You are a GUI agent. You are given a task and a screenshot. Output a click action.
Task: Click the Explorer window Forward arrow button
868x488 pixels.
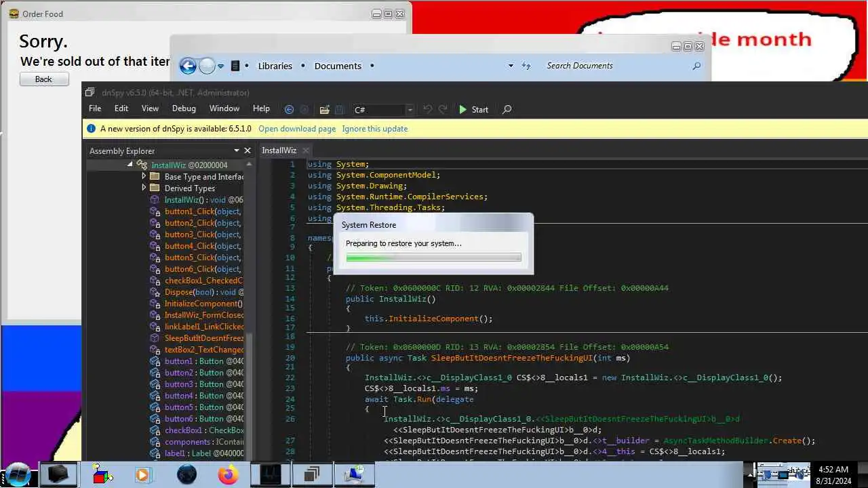(x=207, y=66)
